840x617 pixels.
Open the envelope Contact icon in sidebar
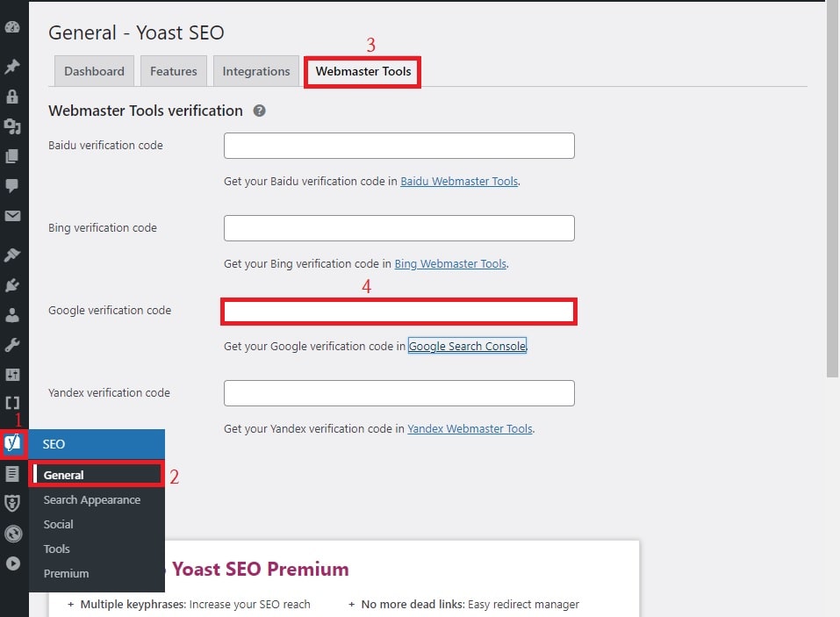click(12, 216)
